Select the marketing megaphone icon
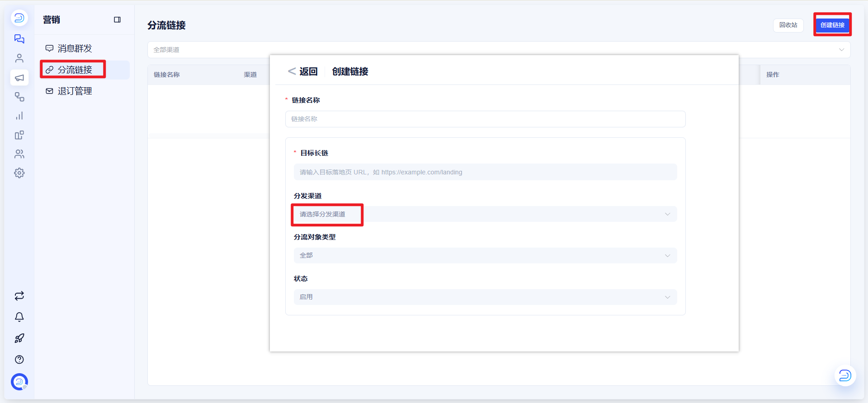Image resolution: width=868 pixels, height=403 pixels. [19, 78]
